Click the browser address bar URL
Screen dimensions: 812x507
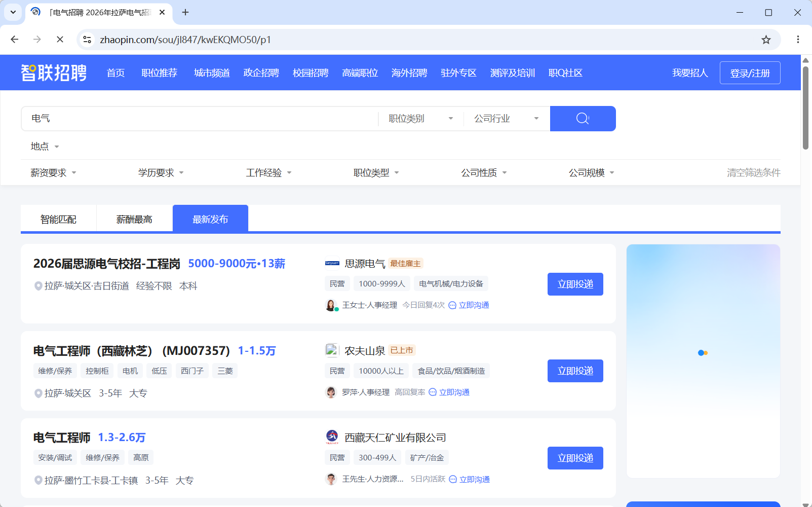tap(185, 40)
